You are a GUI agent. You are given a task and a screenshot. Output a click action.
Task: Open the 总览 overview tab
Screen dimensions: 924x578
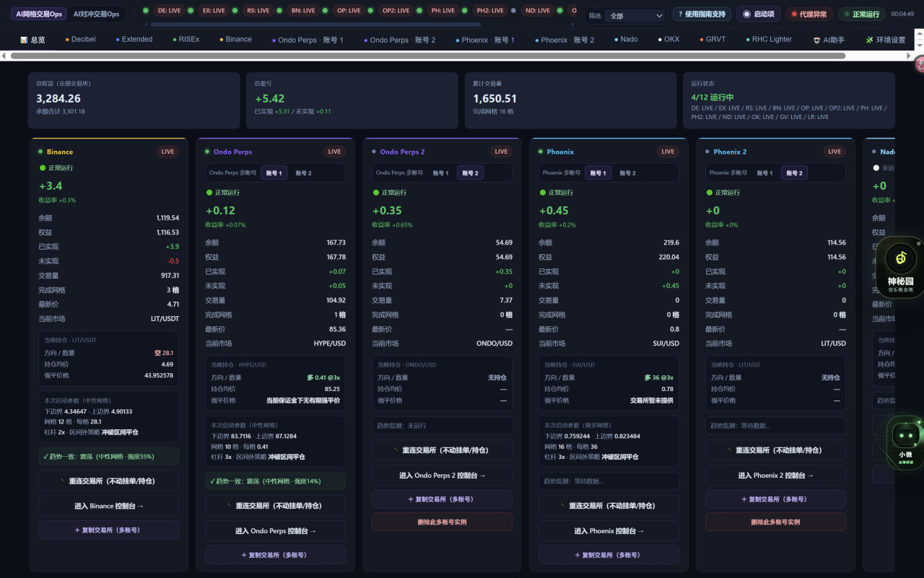(32, 40)
